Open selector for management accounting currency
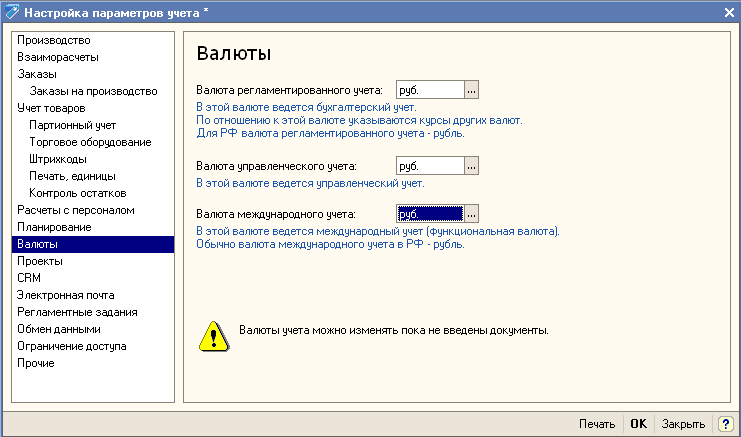This screenshot has width=741, height=437. tap(471, 166)
